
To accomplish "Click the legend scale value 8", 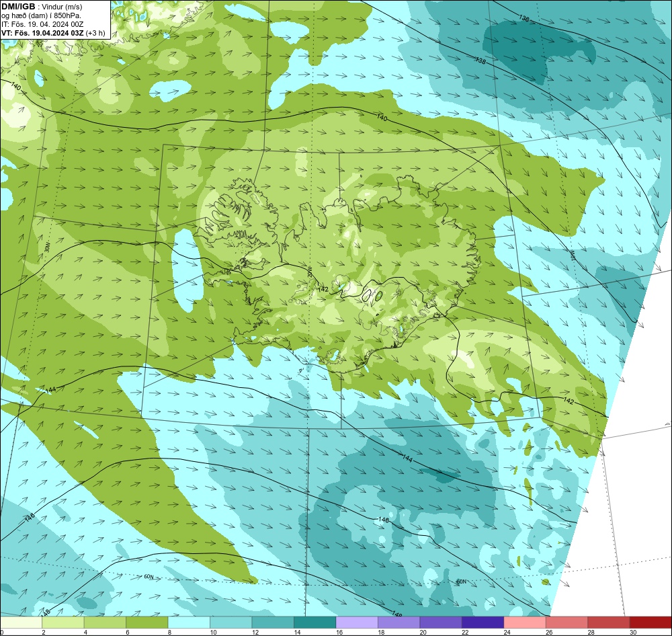I will click(170, 632).
